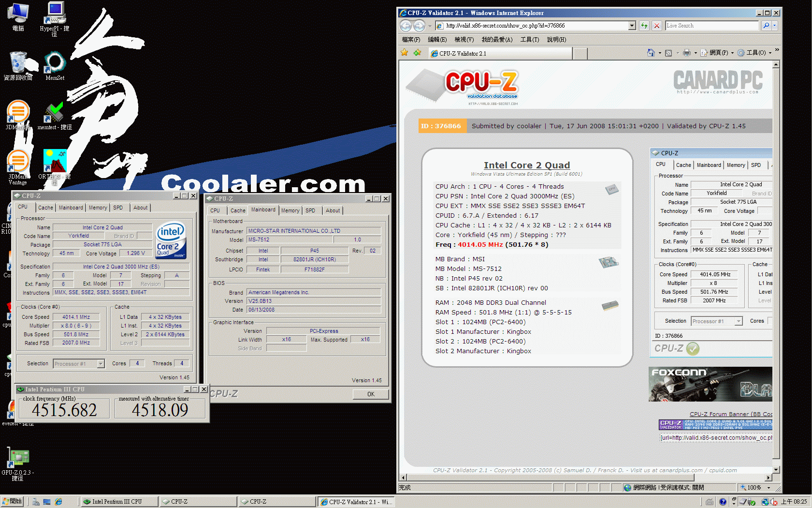The image size is (812, 508).
Task: Open the 檔案(F) File menu
Action: point(411,40)
